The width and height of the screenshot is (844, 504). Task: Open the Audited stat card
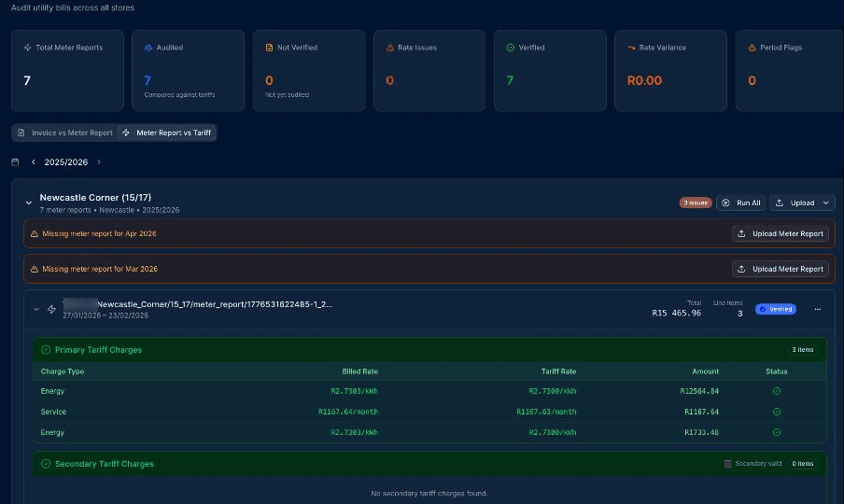tap(189, 70)
